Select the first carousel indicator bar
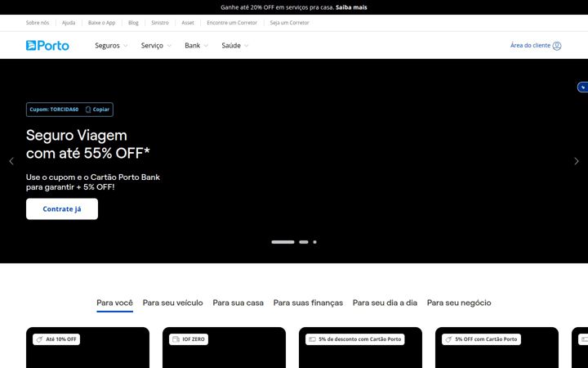588x368 pixels. coord(283,242)
